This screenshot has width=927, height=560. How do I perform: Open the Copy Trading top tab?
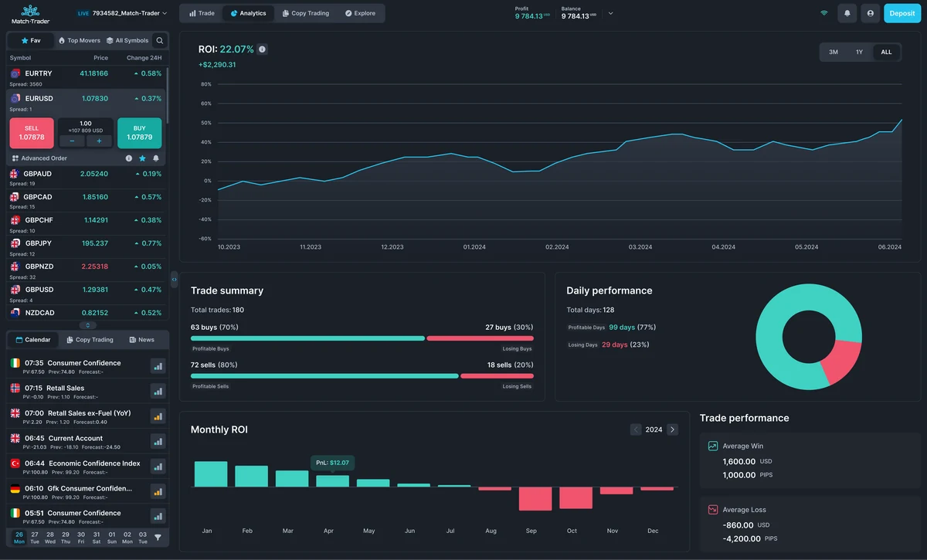click(305, 13)
